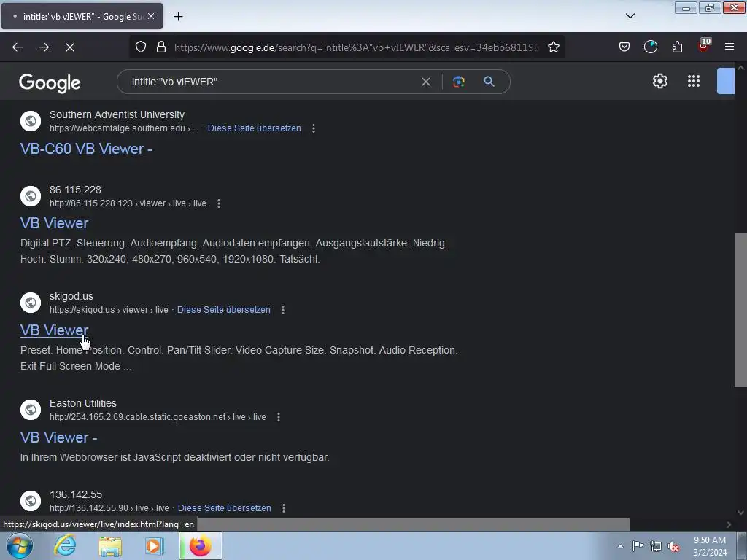Open more options for Southern Adventist result
This screenshot has height=560, width=747.
point(314,128)
